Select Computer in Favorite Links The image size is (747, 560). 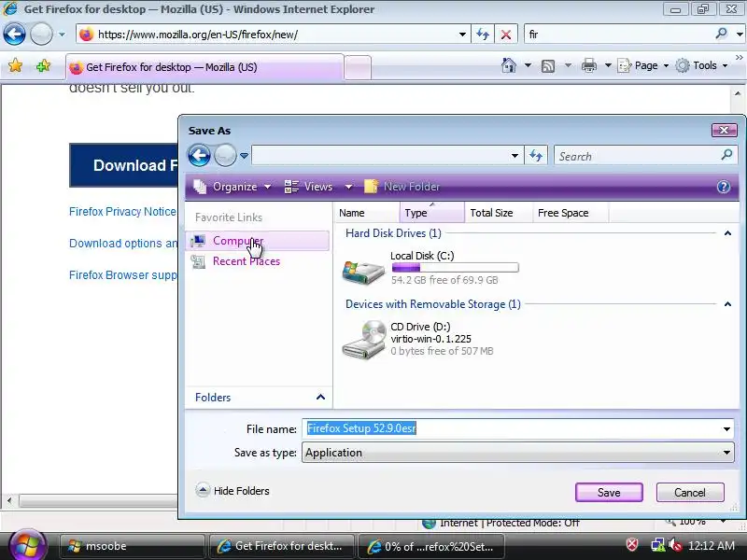pos(260,241)
